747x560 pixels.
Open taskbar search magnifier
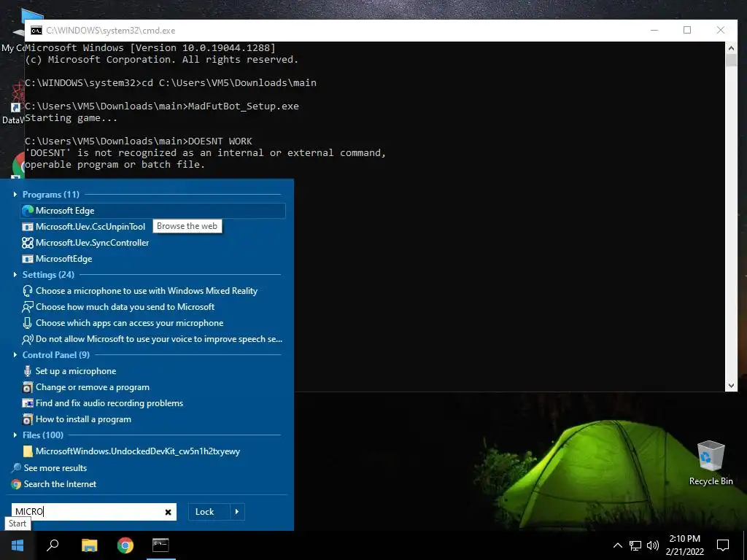point(53,545)
